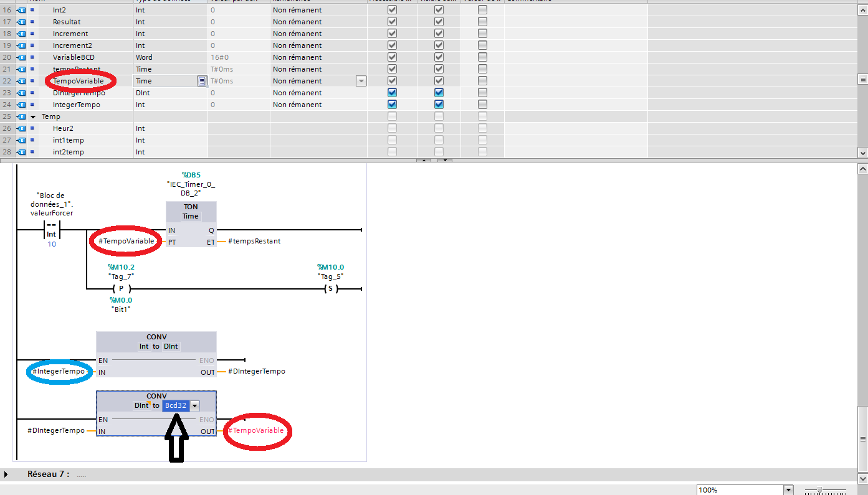The image size is (868, 495).
Task: Open the Bcd32 target type dropdown
Action: (194, 406)
